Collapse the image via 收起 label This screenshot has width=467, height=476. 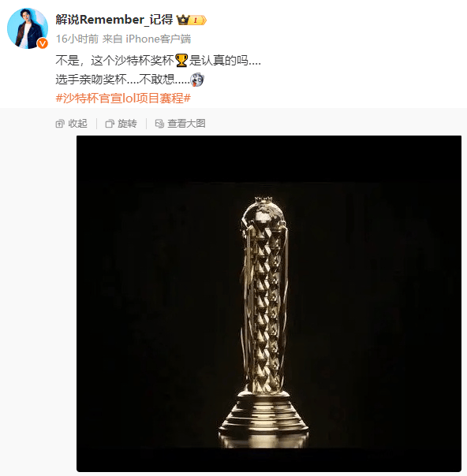[77, 124]
